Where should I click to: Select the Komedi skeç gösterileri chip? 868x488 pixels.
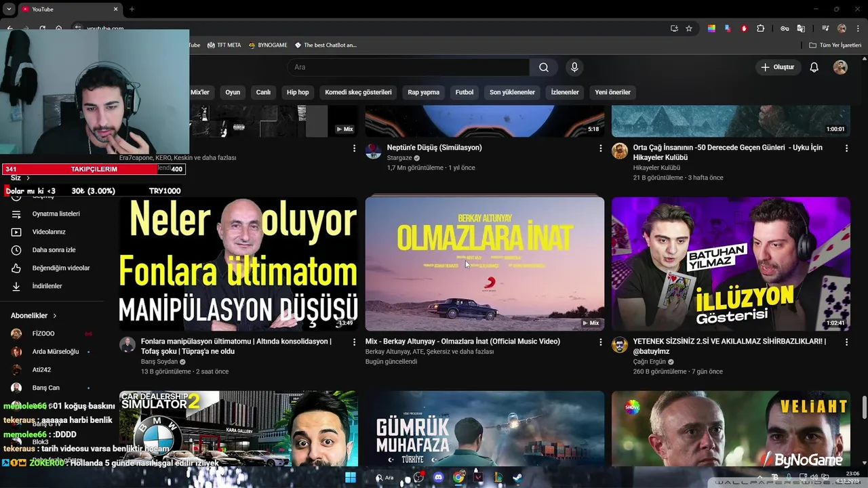point(358,92)
